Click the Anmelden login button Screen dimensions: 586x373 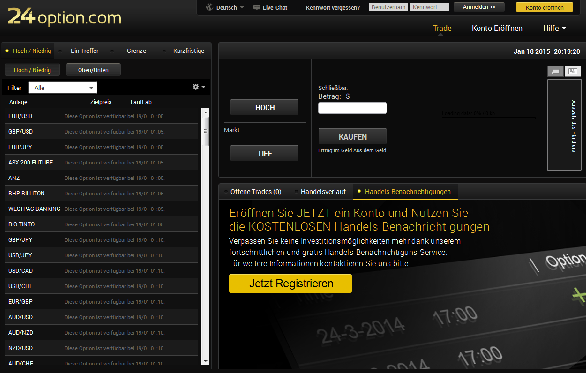(x=479, y=7)
